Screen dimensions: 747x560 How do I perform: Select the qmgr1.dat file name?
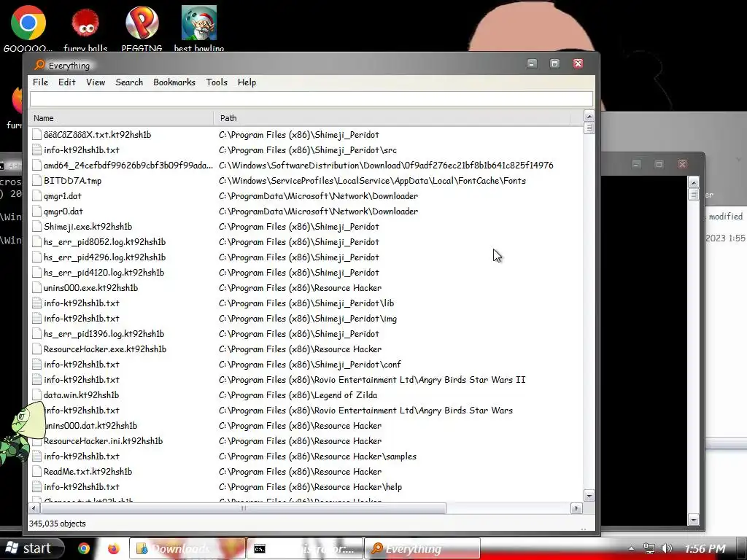click(x=63, y=195)
